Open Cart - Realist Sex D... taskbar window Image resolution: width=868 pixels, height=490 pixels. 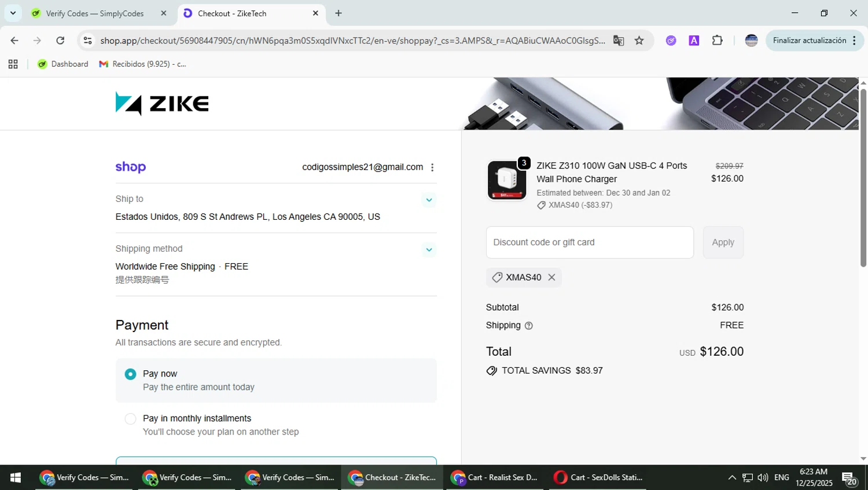point(495,477)
